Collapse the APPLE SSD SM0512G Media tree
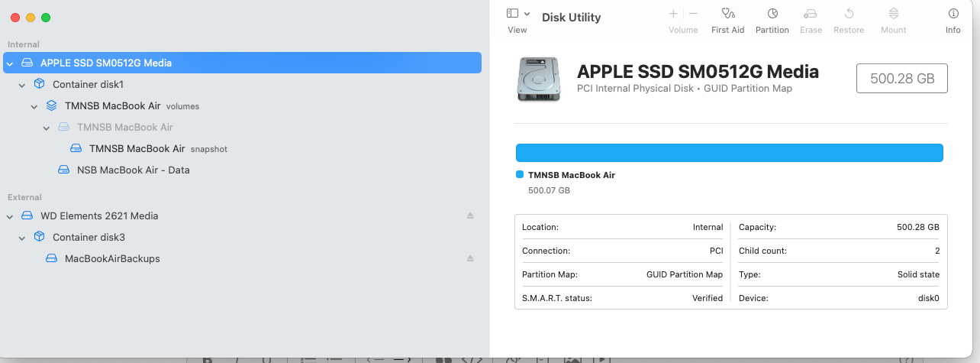 [9, 63]
